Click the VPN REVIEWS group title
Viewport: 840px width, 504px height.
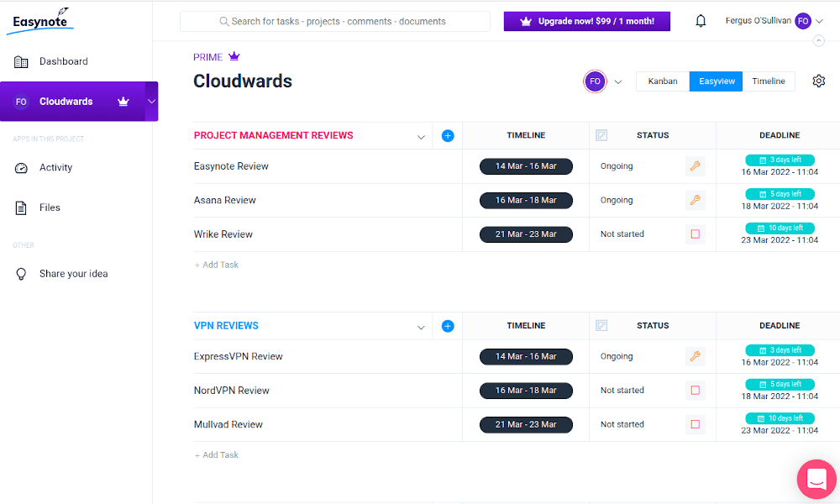coord(226,326)
